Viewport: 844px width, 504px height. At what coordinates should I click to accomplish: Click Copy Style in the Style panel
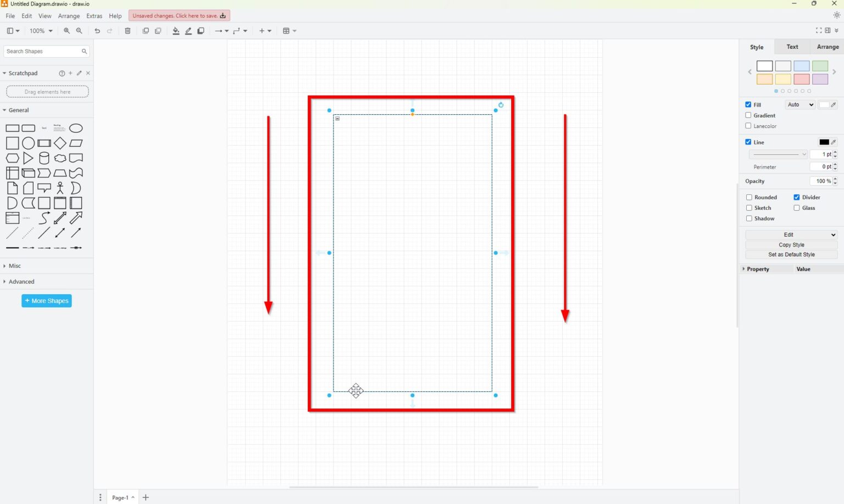[791, 244]
